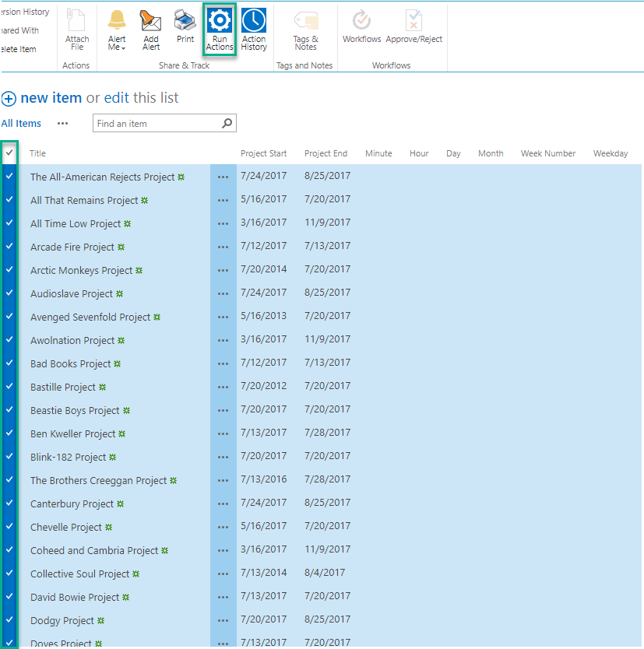
Task: Open Version History from ribbon
Action: [25, 12]
